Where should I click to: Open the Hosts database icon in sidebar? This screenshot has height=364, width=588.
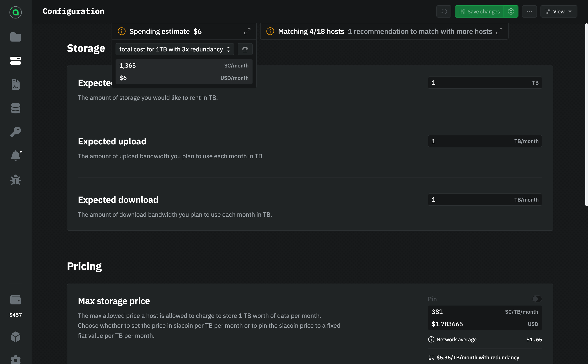pyautogui.click(x=16, y=108)
